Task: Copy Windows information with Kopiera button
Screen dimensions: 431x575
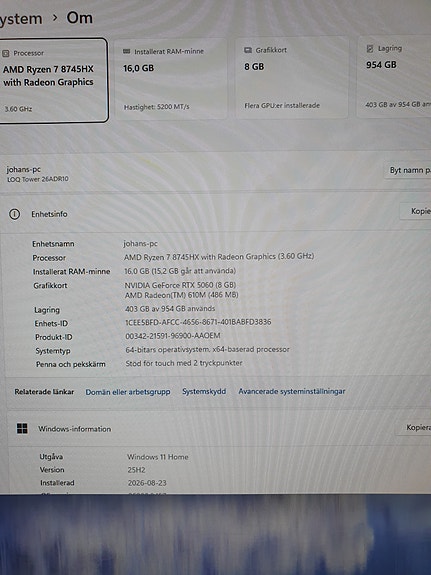Action: [413, 428]
